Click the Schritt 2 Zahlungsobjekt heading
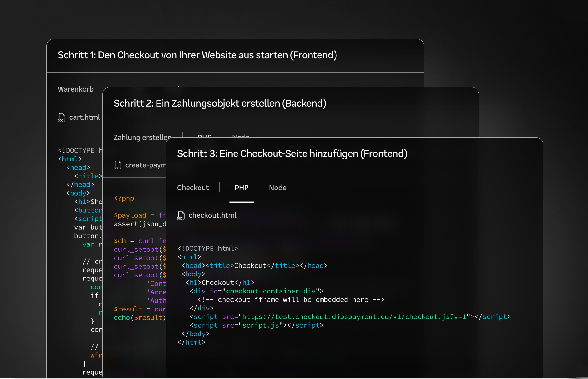The image size is (588, 379). (x=220, y=103)
